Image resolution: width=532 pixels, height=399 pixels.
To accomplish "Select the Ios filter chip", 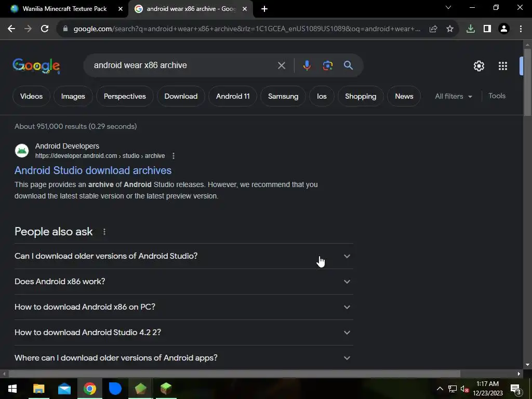I will 322,96.
